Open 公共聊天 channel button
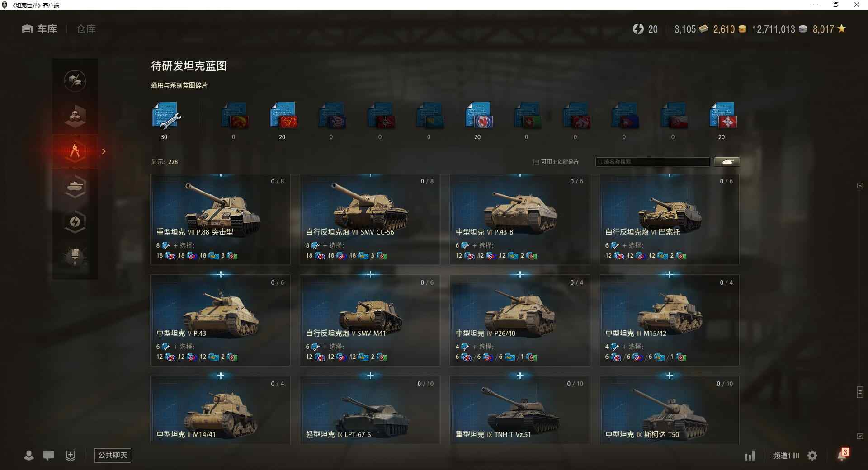 pyautogui.click(x=113, y=455)
